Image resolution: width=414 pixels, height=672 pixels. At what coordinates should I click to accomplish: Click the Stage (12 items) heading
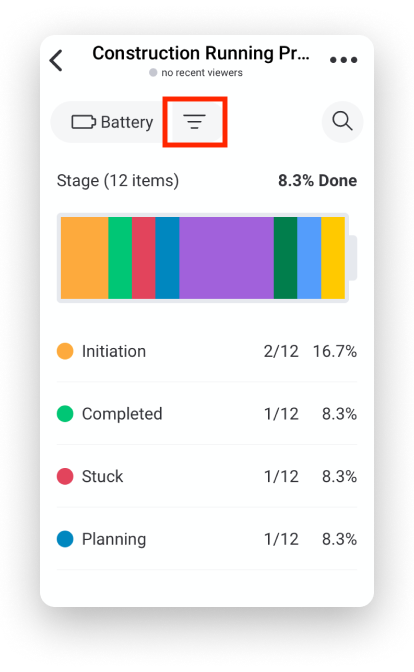point(118,181)
